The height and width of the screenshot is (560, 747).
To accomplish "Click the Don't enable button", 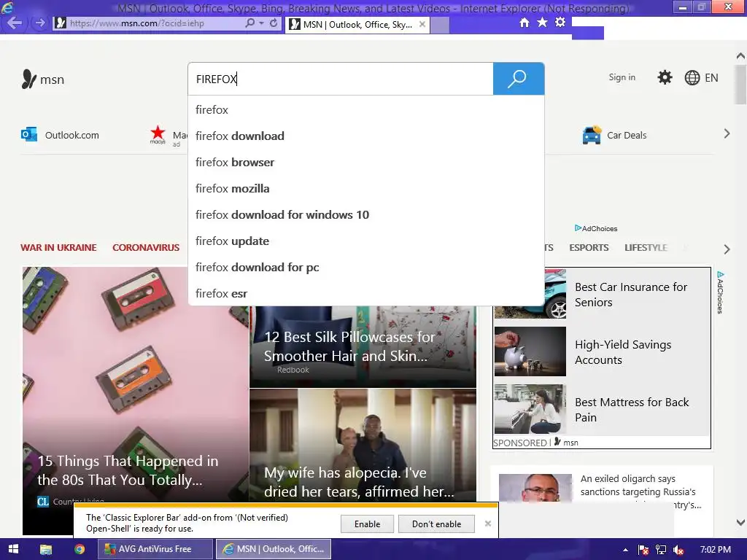I will [x=436, y=524].
